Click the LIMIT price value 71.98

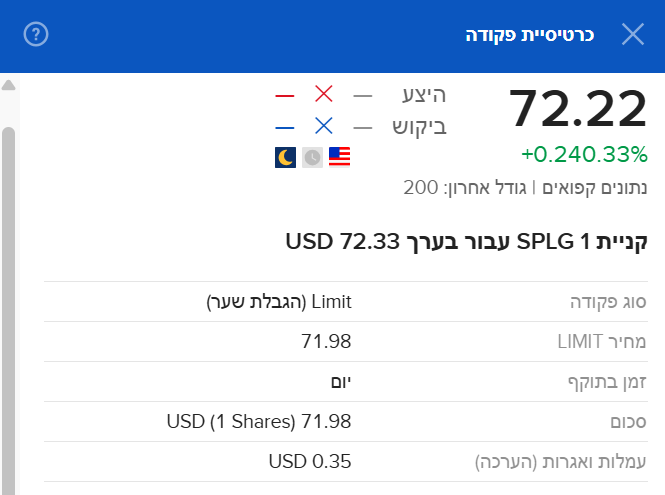[326, 342]
